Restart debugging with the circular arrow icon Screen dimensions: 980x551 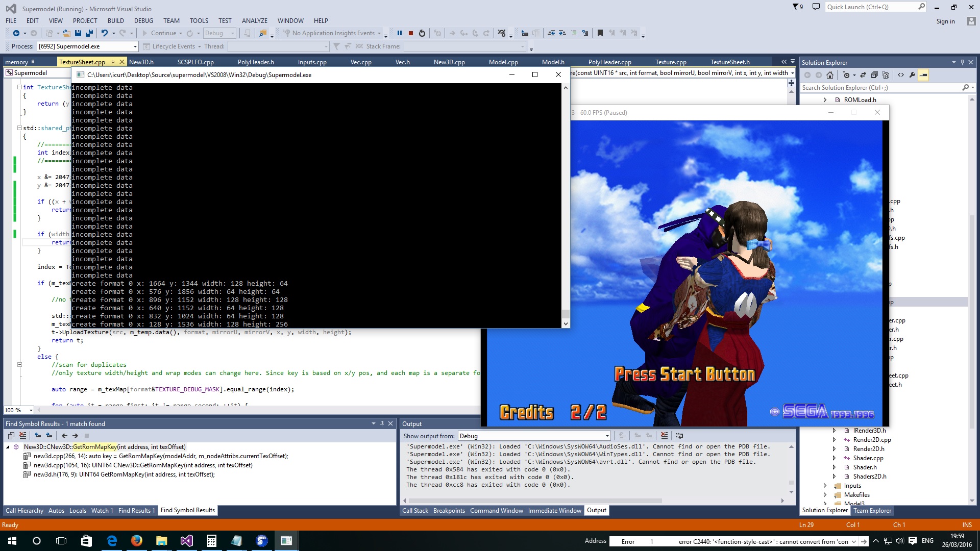[422, 33]
